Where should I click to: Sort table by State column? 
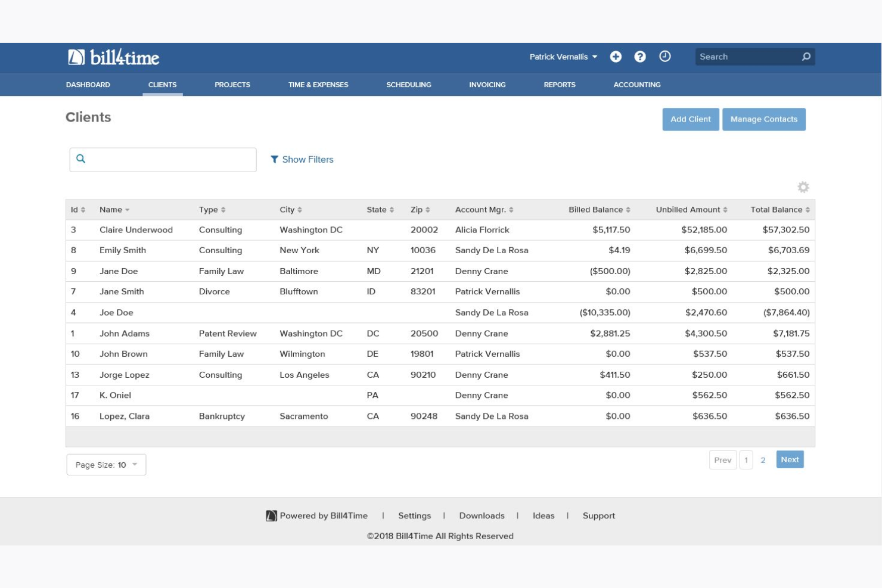click(380, 210)
